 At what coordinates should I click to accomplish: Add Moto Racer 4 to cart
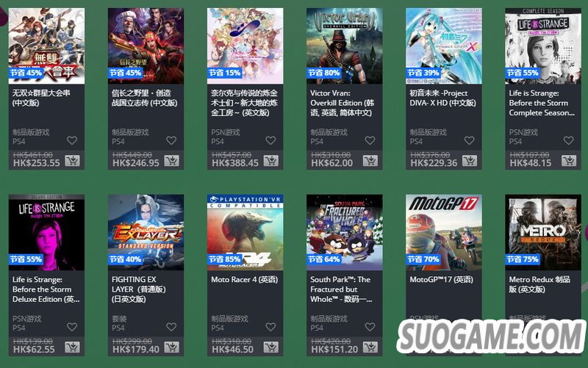click(270, 347)
